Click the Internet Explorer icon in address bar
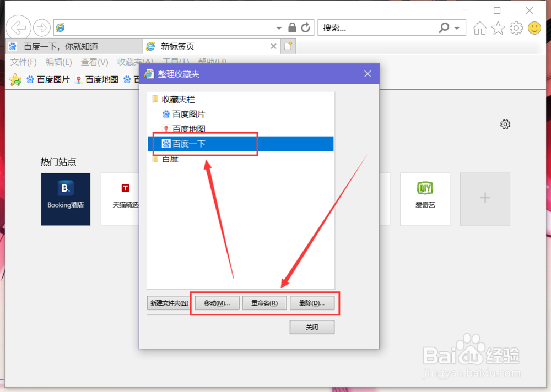 (61, 28)
